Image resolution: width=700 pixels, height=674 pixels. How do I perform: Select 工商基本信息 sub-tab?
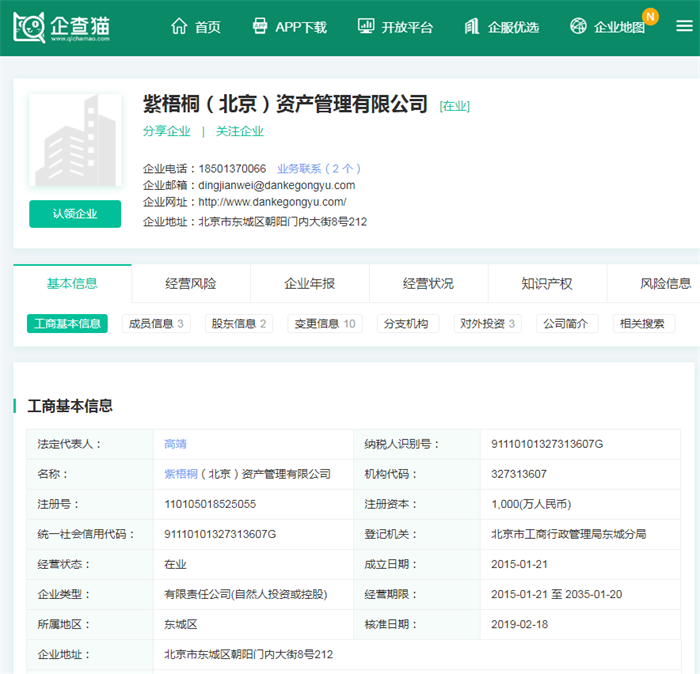tap(67, 324)
